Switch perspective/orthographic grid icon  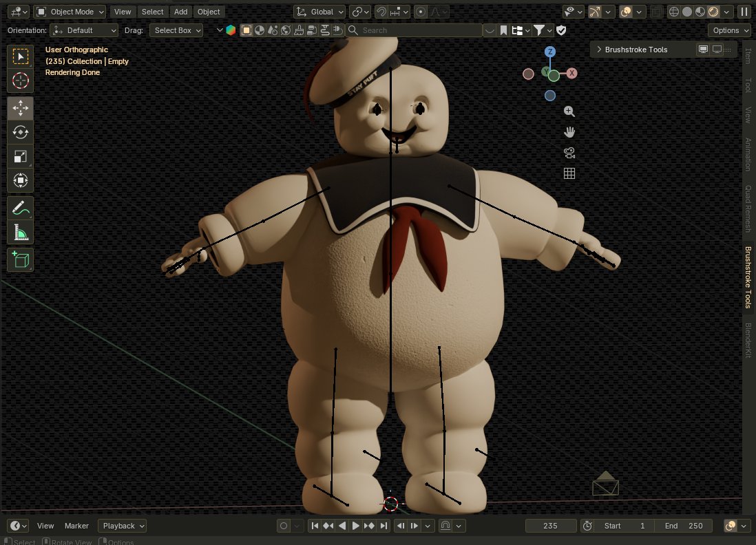pos(569,173)
